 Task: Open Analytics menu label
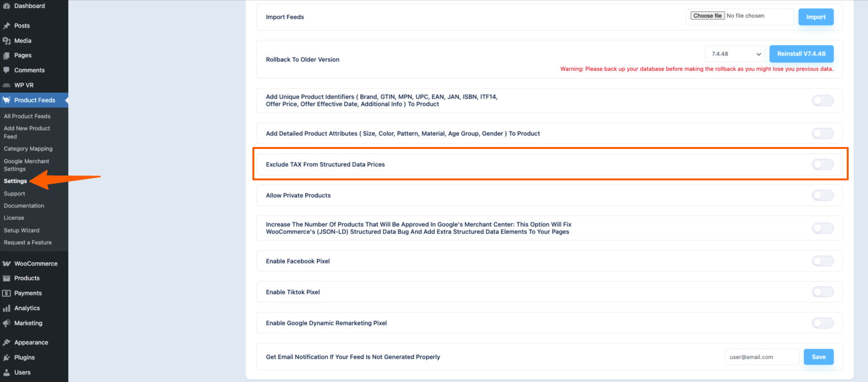27,308
